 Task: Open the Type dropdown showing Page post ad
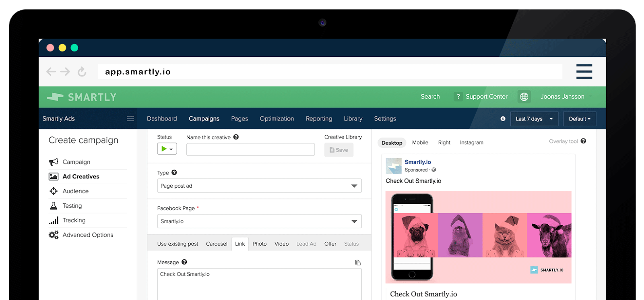pos(259,186)
